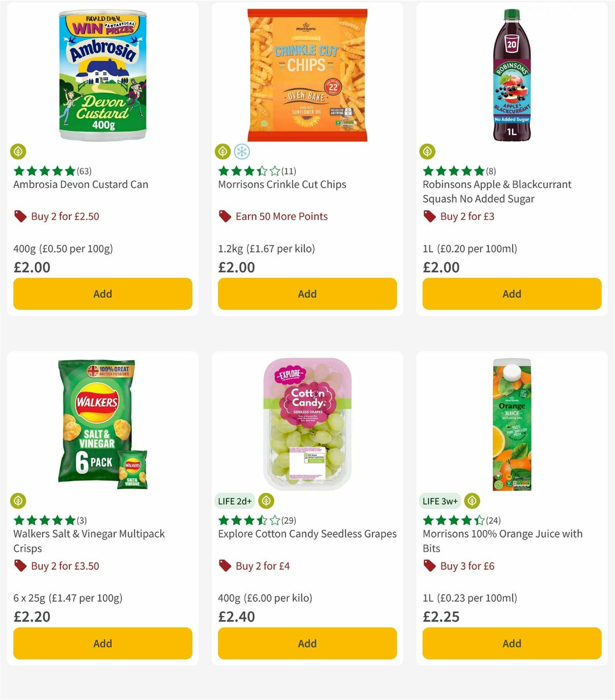Click the 'Buy 2 for £4' grapes offer
This screenshot has width=615, height=700.
[262, 566]
